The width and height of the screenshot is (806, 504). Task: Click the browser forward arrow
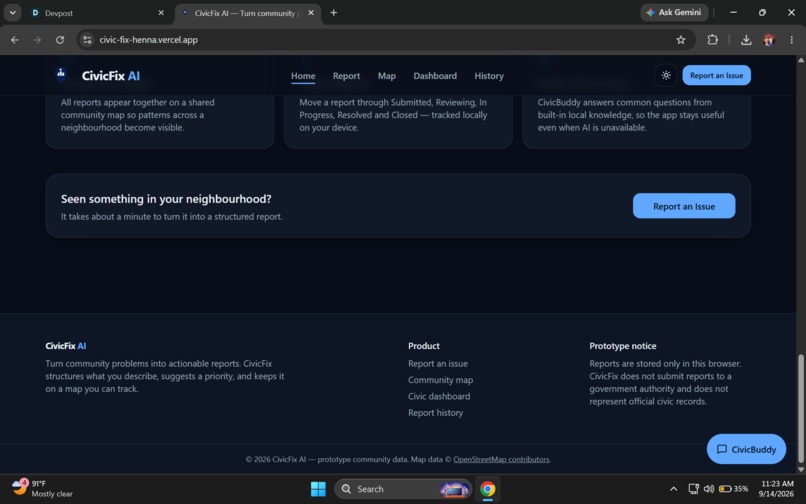point(37,40)
